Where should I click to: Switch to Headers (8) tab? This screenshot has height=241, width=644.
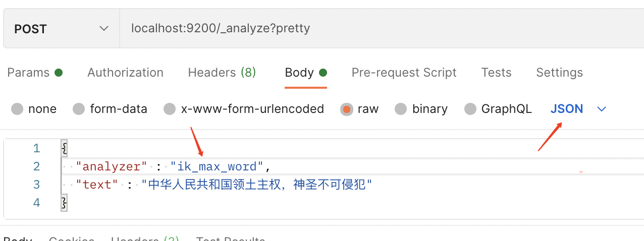click(x=222, y=73)
